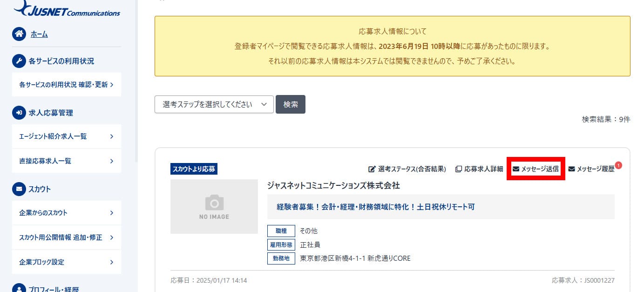Viewport: 644px width, 292px height.
Task: Click chevron on 直接応募求人一覧 row
Action: pyautogui.click(x=112, y=161)
